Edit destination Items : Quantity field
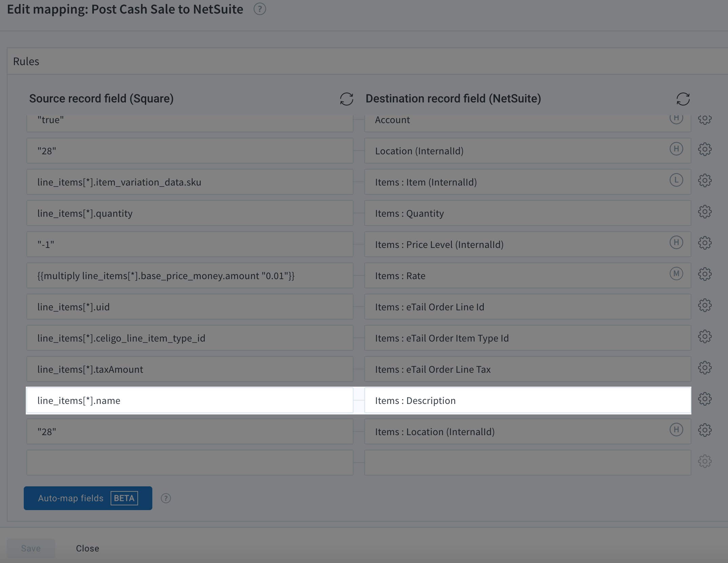Image resolution: width=728 pixels, height=563 pixels. 528,213
